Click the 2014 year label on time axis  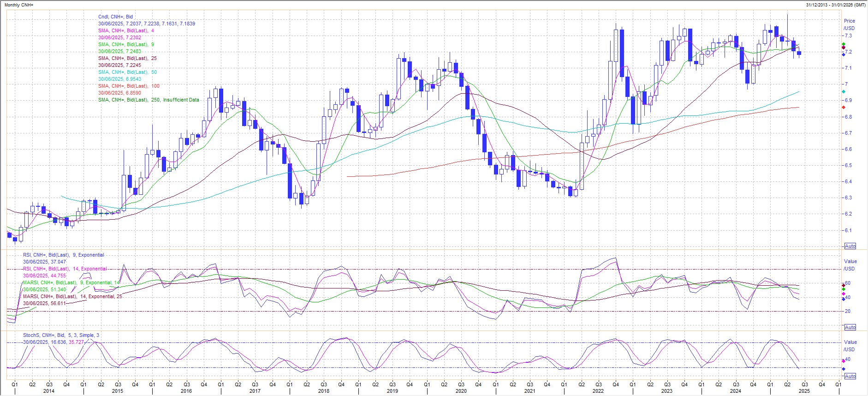[x=48, y=391]
